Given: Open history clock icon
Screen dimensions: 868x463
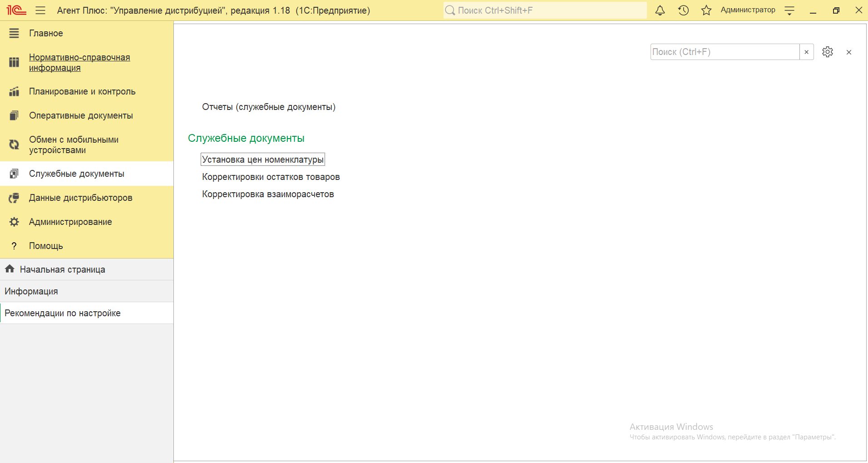Looking at the screenshot, I should (683, 10).
